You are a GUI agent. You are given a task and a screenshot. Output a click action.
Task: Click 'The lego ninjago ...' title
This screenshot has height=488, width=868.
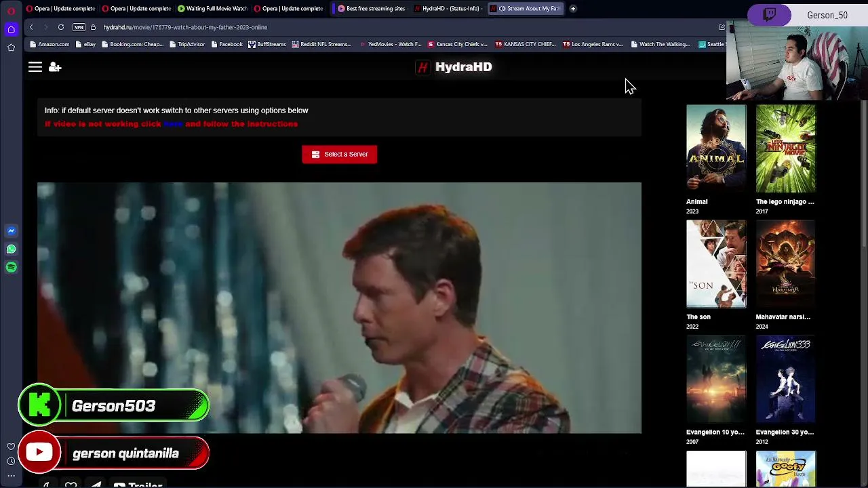(785, 201)
